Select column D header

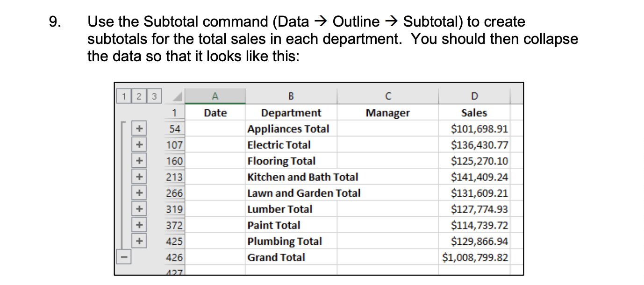(474, 96)
